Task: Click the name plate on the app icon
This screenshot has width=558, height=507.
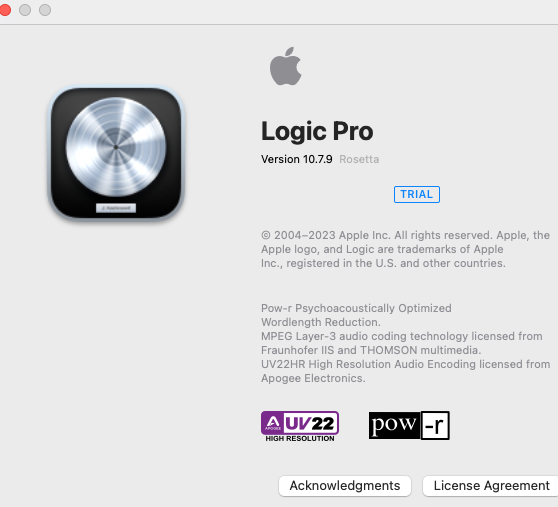Action: [x=116, y=208]
